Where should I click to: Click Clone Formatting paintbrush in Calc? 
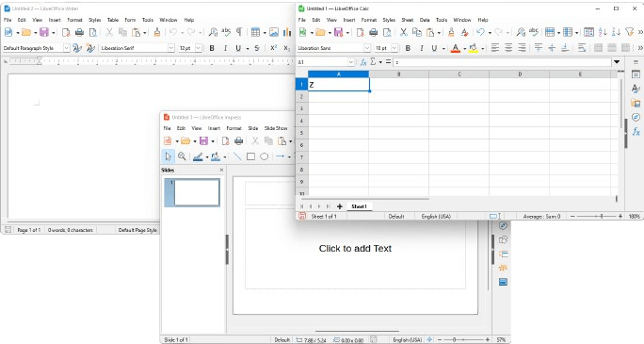point(451,32)
